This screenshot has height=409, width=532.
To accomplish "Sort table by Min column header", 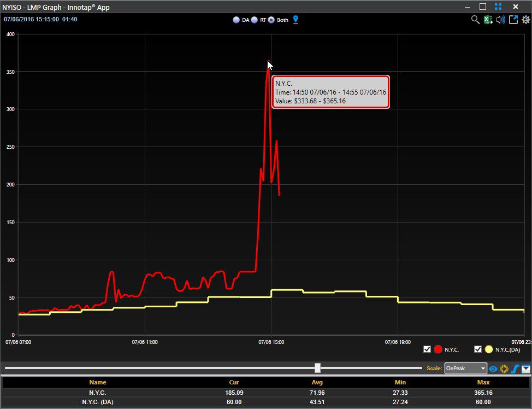I will point(400,382).
